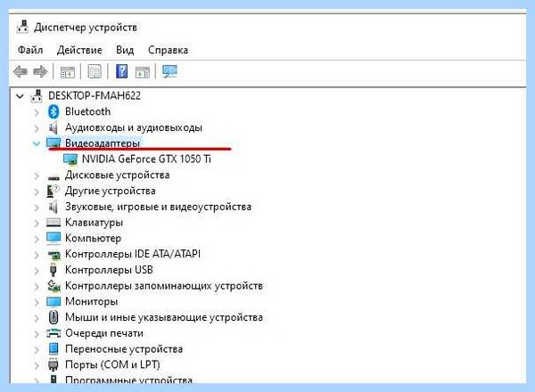
Task: Open the Действие menu
Action: tap(79, 50)
